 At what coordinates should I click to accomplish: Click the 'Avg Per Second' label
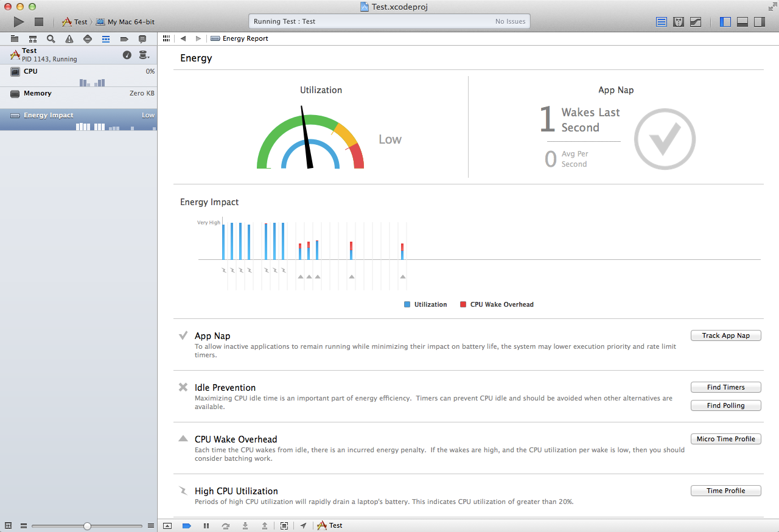point(575,159)
